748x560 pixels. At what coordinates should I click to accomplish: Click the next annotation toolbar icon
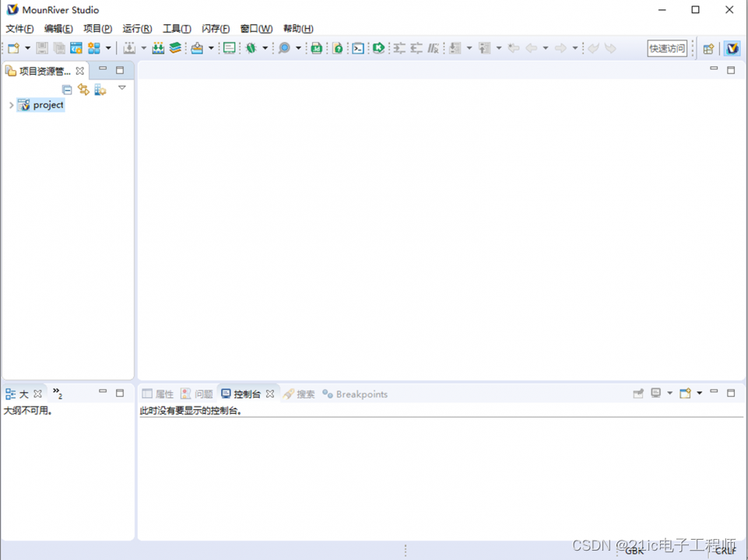455,48
